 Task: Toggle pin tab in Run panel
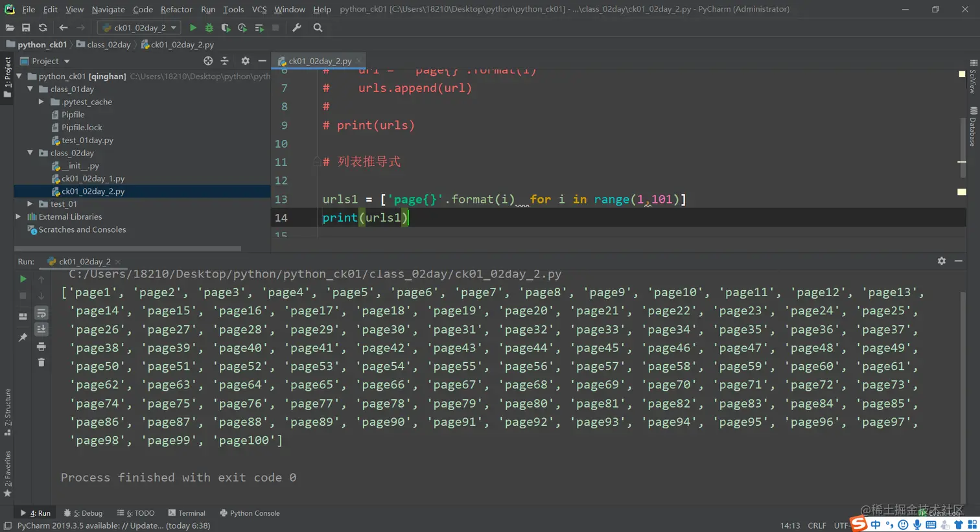click(x=23, y=338)
